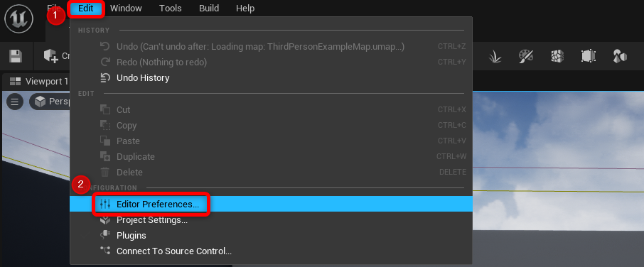
Task: Open the Window menu
Action: (126, 9)
